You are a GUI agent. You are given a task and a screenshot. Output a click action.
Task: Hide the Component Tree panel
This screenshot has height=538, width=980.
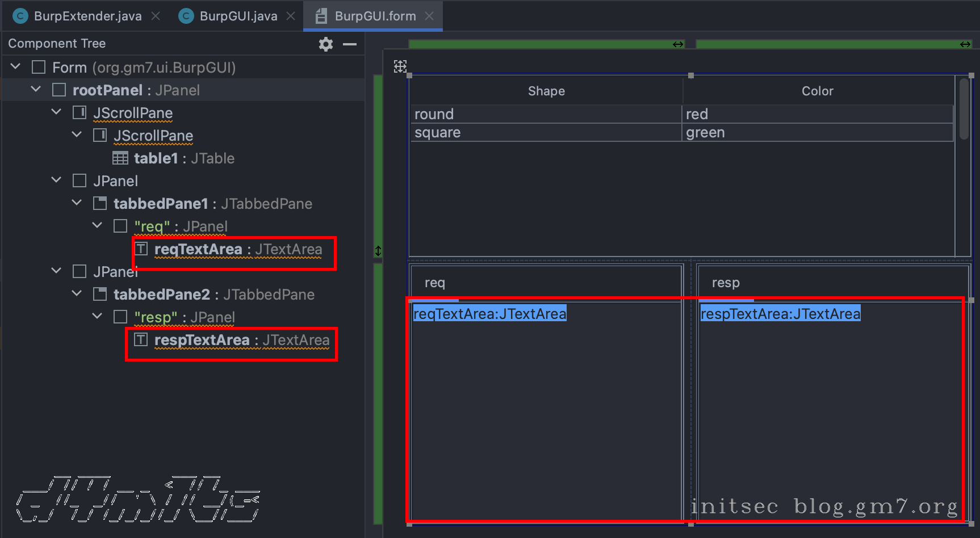(350, 44)
